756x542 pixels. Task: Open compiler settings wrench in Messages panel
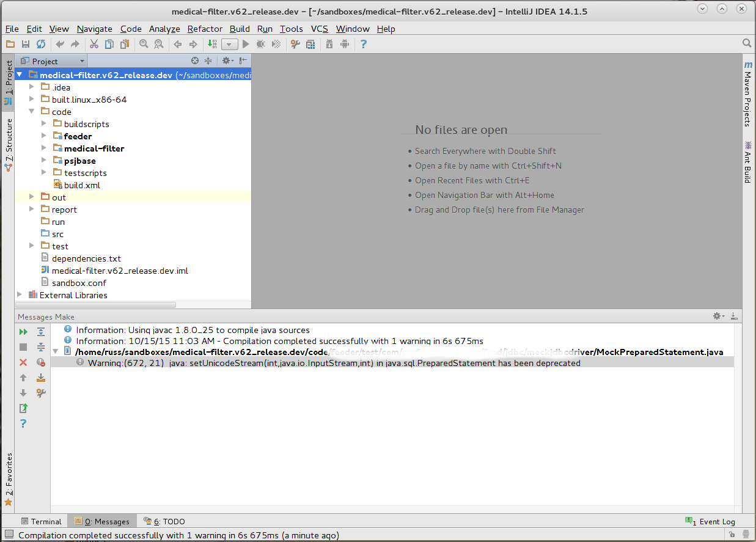pyautogui.click(x=41, y=393)
